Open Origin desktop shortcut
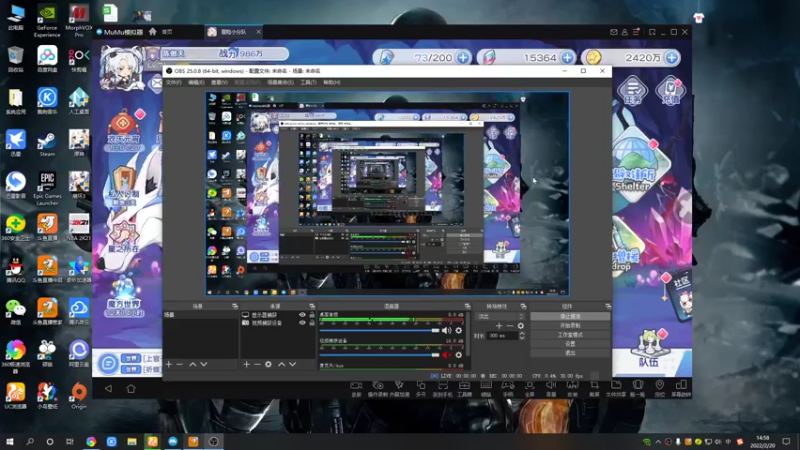 (x=79, y=396)
